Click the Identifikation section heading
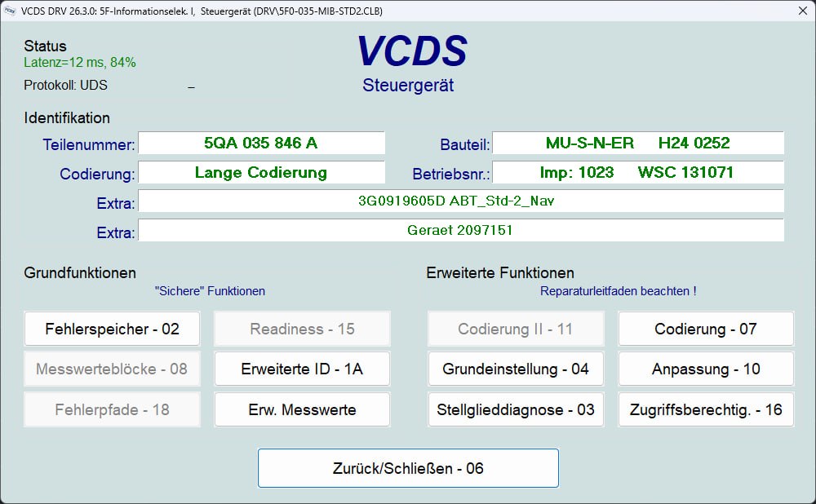The image size is (816, 504). pyautogui.click(x=67, y=118)
